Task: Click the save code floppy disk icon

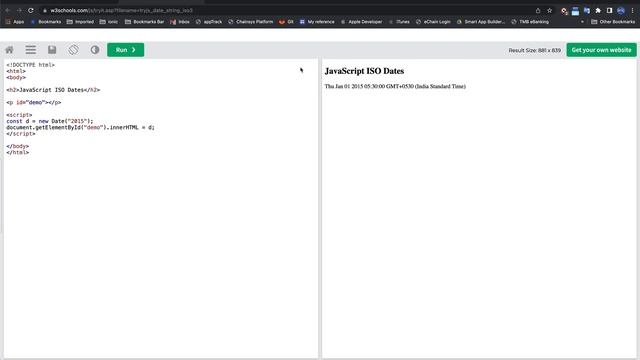Action: tap(52, 50)
